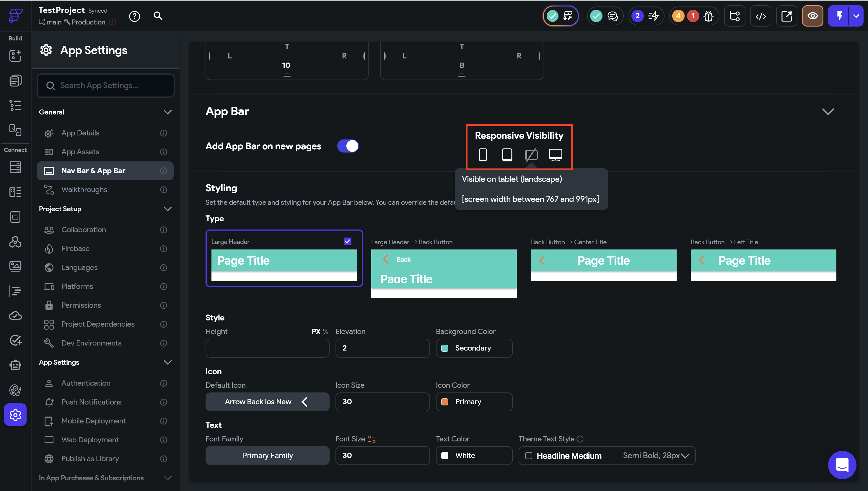Click the View Code icon

point(760,16)
